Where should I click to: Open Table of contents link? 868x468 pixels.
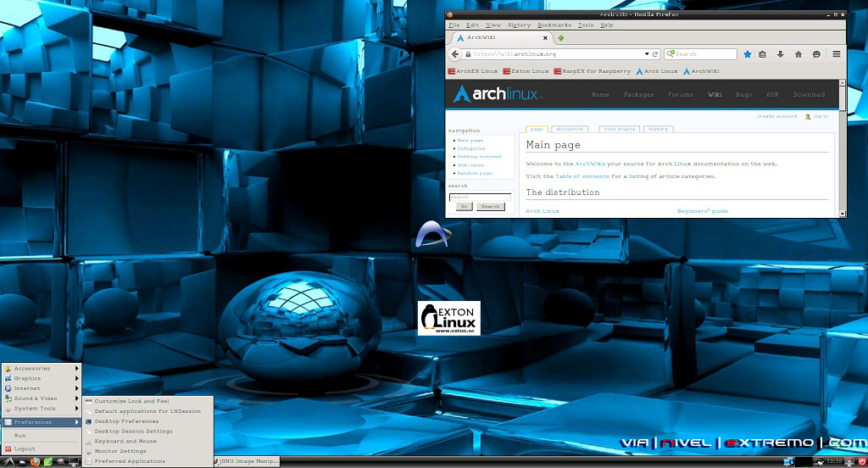582,176
